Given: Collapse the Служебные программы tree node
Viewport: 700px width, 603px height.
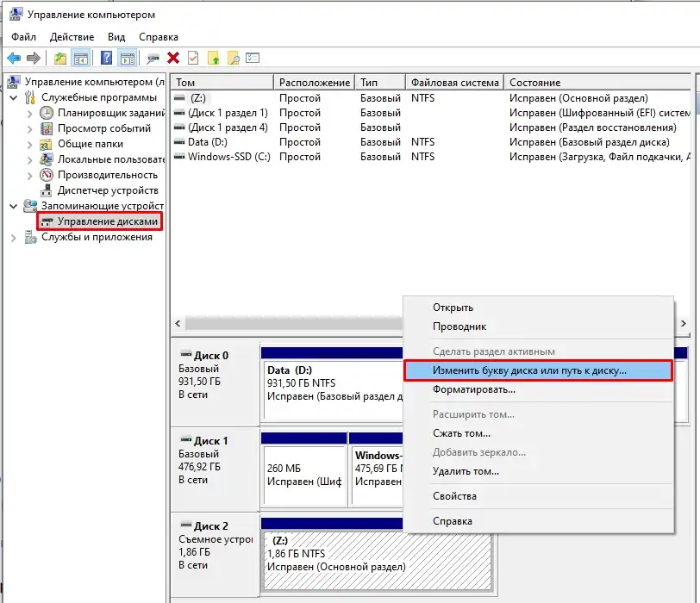Looking at the screenshot, I should pyautogui.click(x=14, y=97).
